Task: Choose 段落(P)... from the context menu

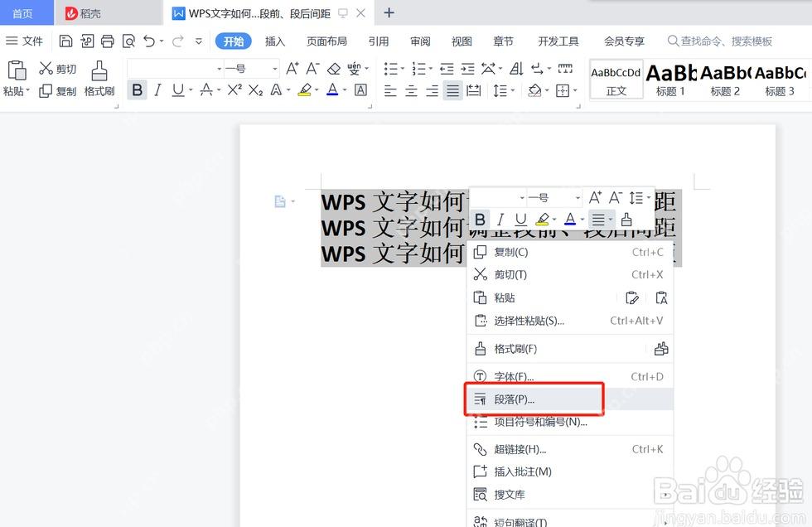Action: click(x=570, y=399)
